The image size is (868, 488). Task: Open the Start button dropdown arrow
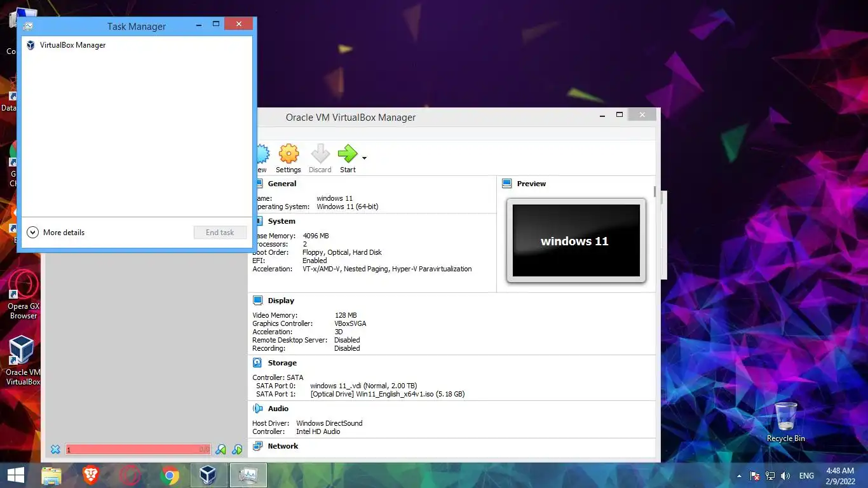364,157
